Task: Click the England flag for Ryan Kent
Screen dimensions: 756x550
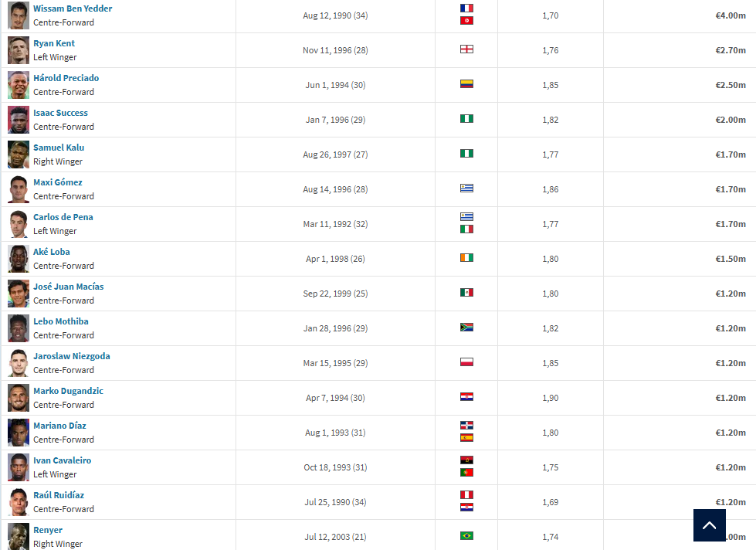Action: coord(466,49)
